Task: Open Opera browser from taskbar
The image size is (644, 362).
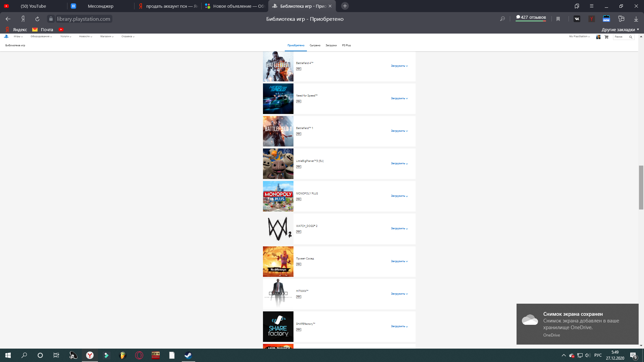Action: pos(139,355)
